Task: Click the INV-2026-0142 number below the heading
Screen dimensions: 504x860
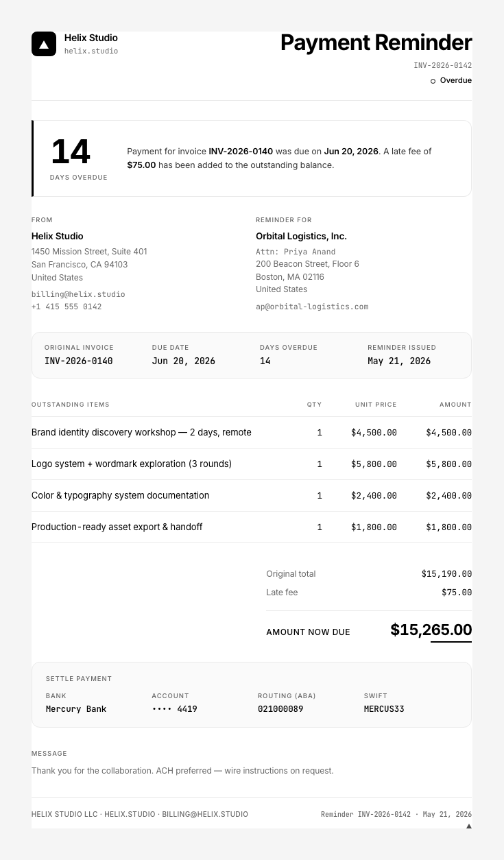Action: coord(442,66)
